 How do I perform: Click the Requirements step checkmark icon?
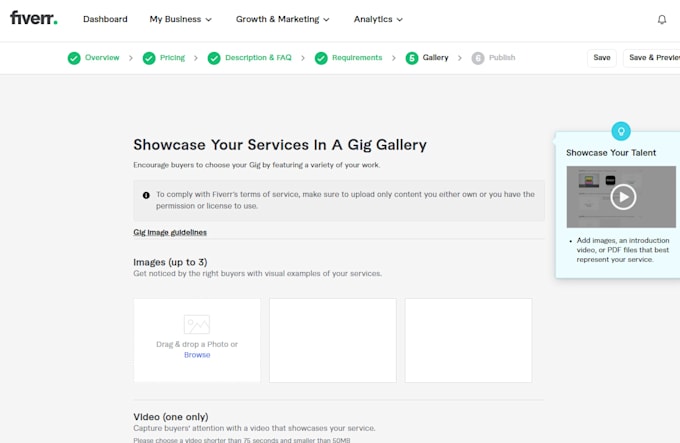click(321, 58)
